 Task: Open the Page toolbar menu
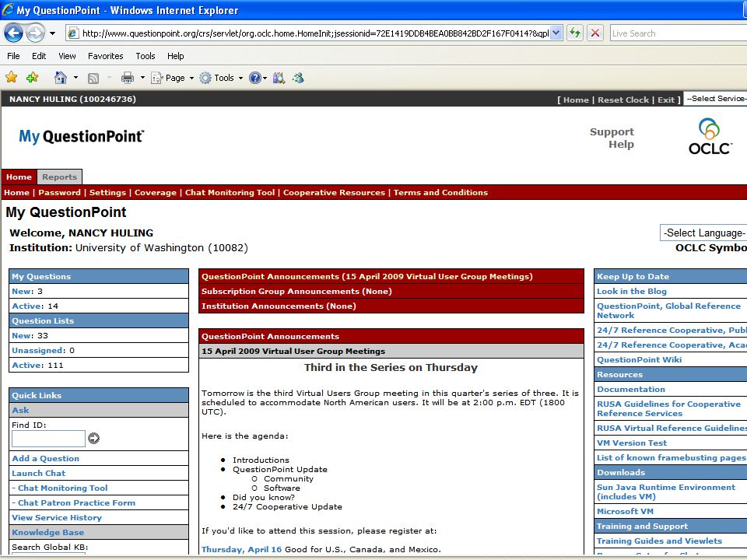[x=173, y=78]
